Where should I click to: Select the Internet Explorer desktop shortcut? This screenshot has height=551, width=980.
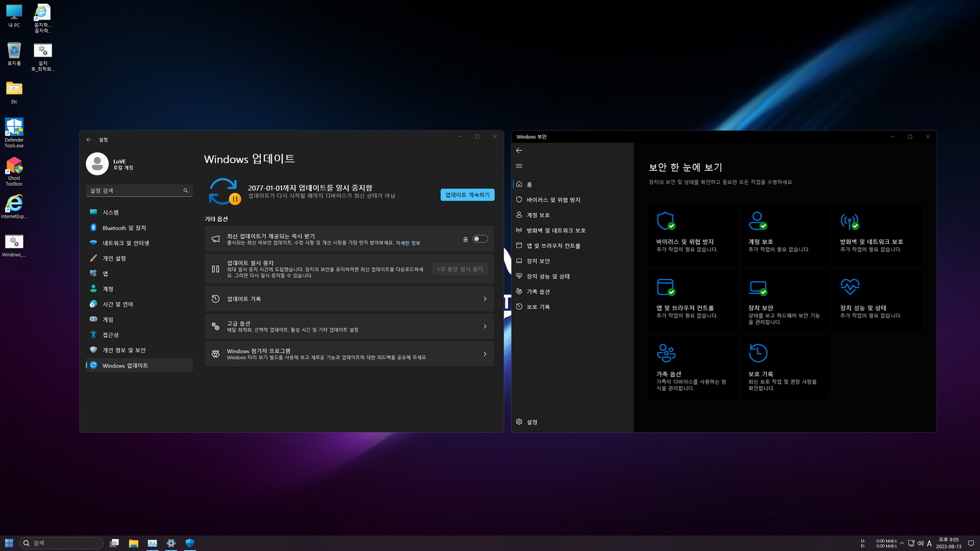(14, 207)
